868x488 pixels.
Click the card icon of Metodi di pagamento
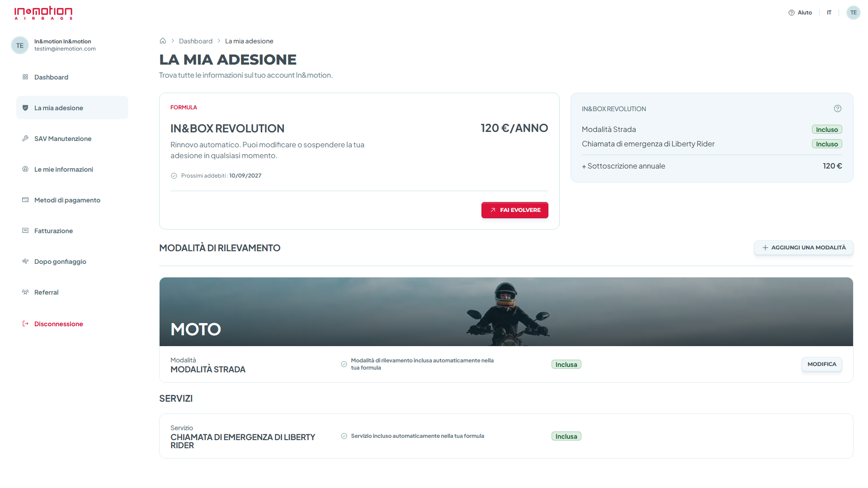click(25, 200)
